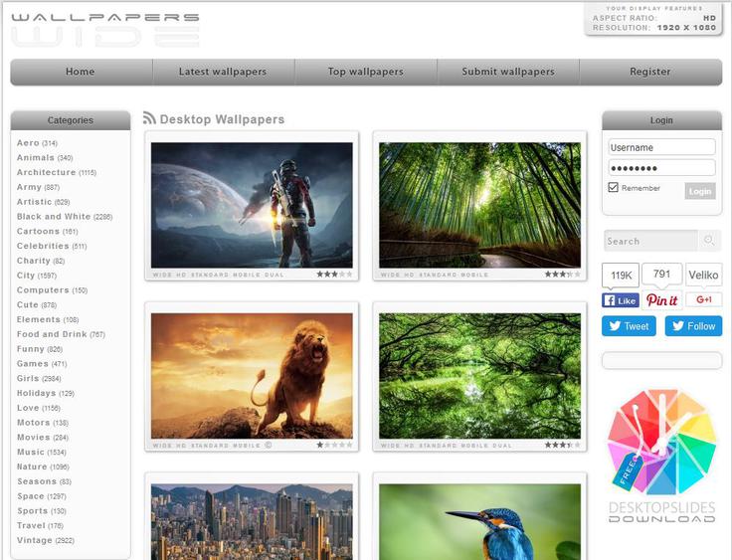Click the Twitter Follow button
732x560 pixels.
click(x=693, y=326)
